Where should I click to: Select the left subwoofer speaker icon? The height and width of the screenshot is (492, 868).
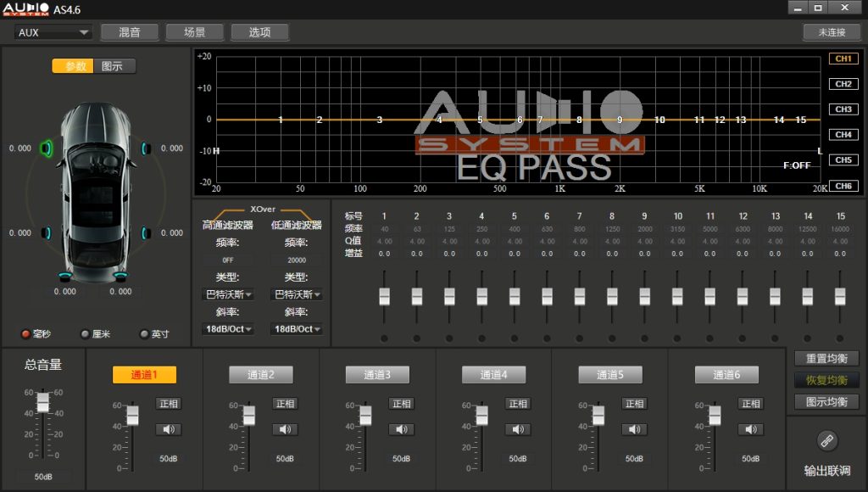click(64, 276)
